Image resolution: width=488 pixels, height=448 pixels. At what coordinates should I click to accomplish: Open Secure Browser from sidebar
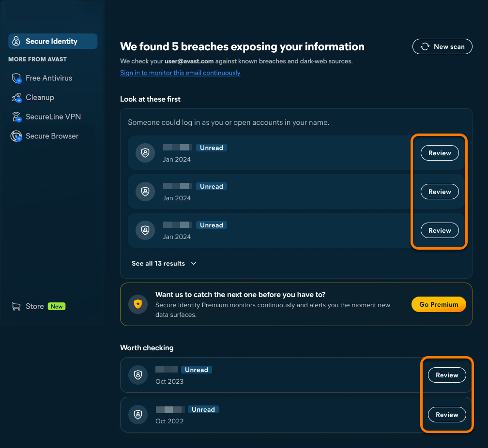52,136
